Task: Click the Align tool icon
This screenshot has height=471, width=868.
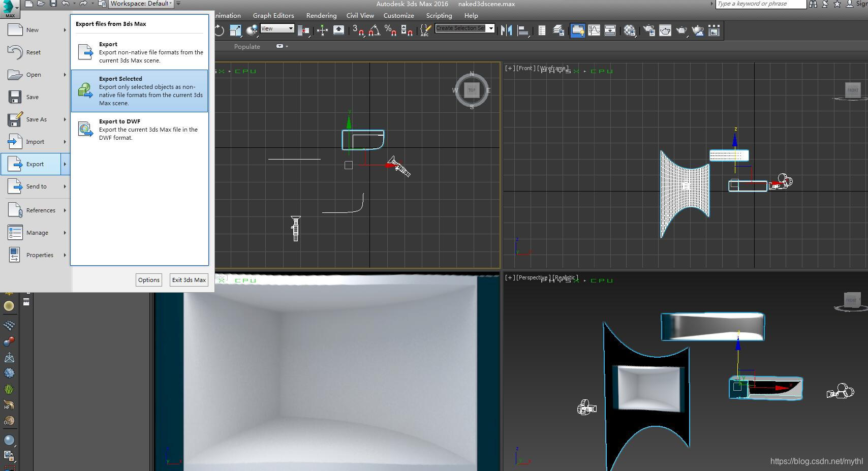Action: [522, 30]
